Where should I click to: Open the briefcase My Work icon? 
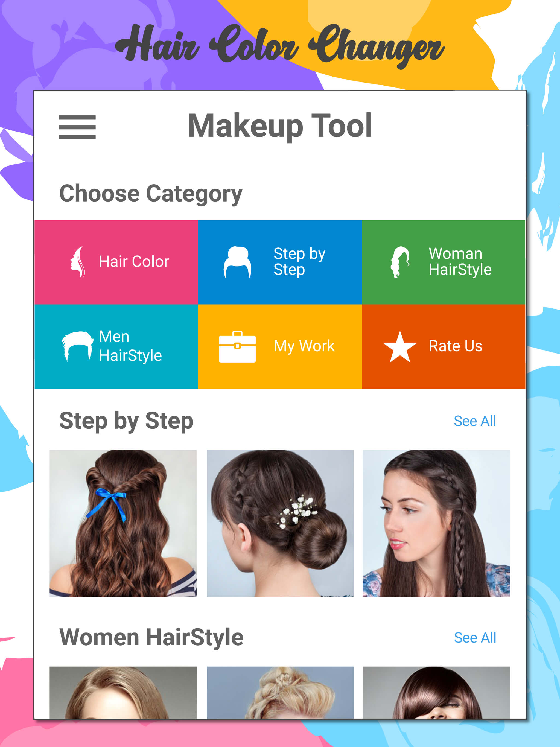pos(237,346)
